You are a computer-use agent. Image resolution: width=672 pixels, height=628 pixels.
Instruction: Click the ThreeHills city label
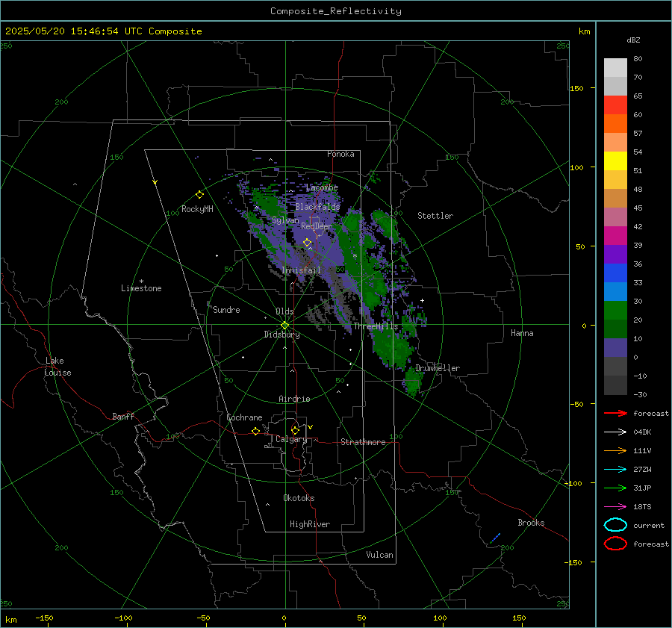point(376,326)
